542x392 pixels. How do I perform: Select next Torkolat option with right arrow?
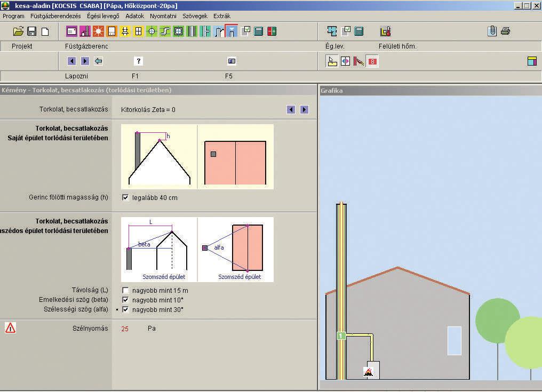tap(304, 109)
